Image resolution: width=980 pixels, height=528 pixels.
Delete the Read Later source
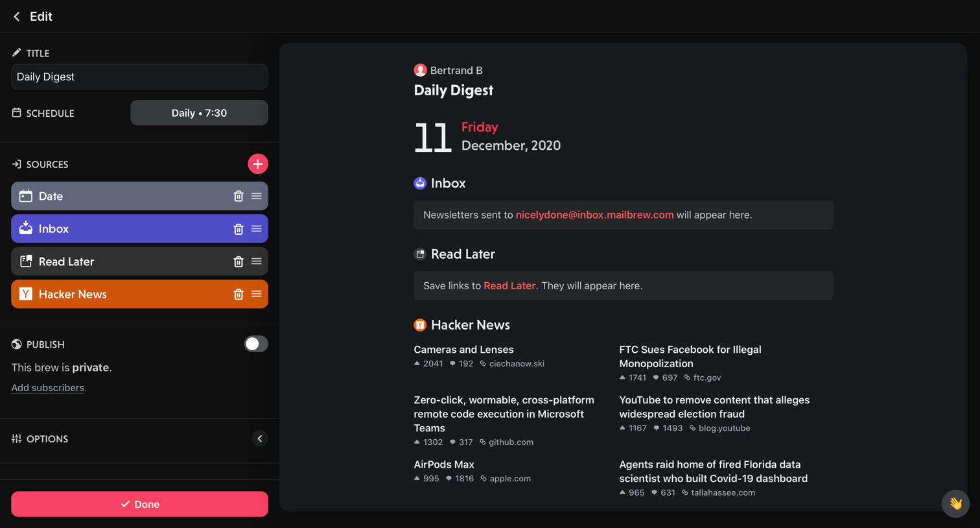pos(239,261)
